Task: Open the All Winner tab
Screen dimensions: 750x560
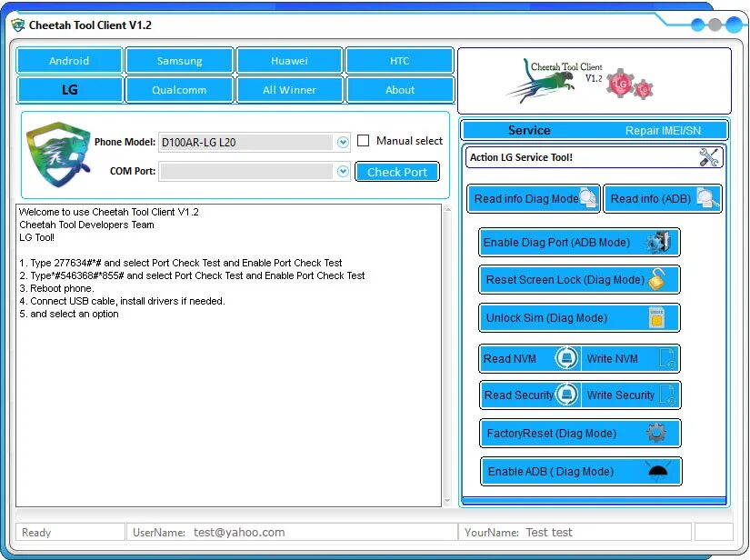Action: 289,89
